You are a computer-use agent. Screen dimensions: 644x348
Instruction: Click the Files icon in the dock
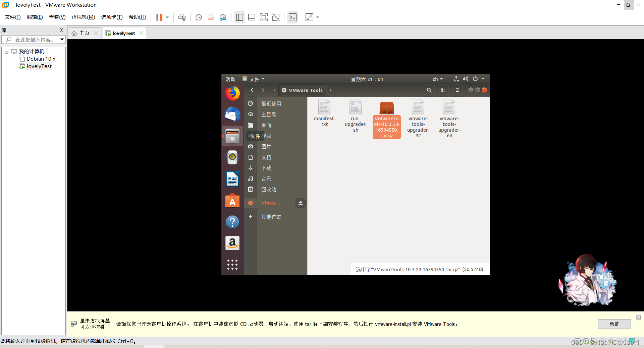[x=232, y=136]
